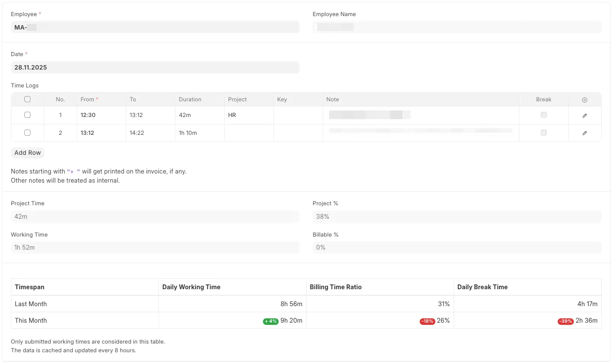Edit row 2 with pencil icon

[x=584, y=133]
